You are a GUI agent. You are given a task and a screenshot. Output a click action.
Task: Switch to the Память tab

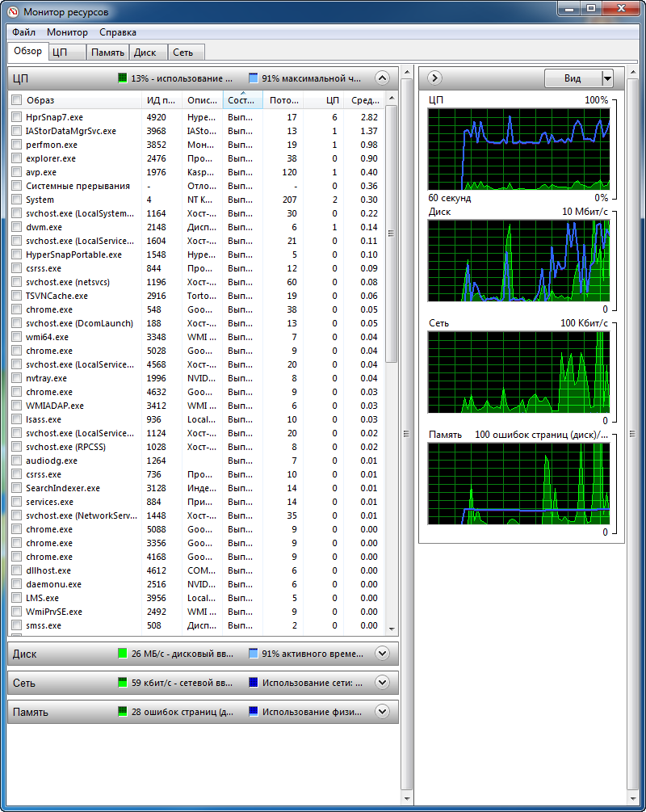(107, 52)
